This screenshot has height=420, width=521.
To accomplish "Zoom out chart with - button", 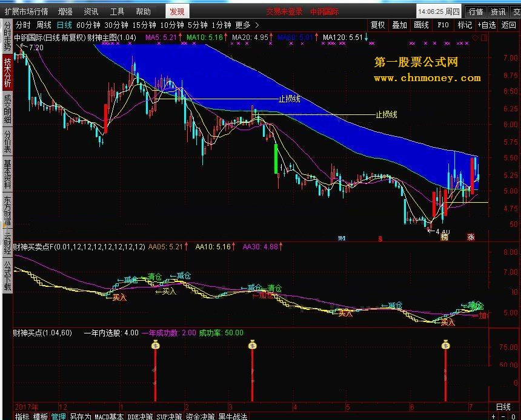I will click(503, 417).
